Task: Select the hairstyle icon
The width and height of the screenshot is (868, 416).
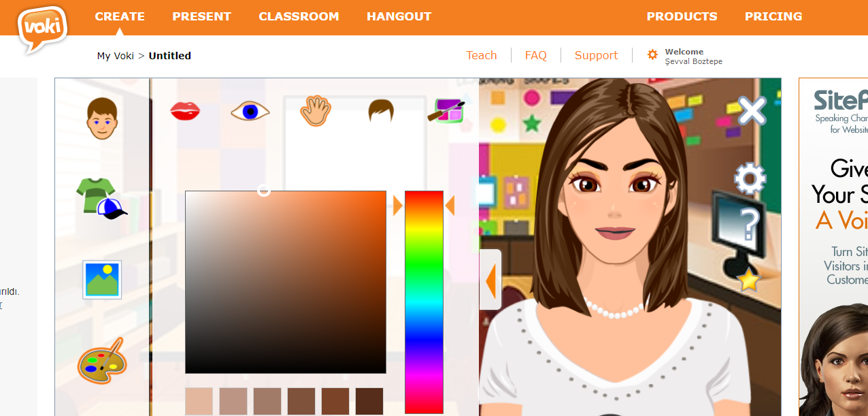Action: click(x=380, y=111)
